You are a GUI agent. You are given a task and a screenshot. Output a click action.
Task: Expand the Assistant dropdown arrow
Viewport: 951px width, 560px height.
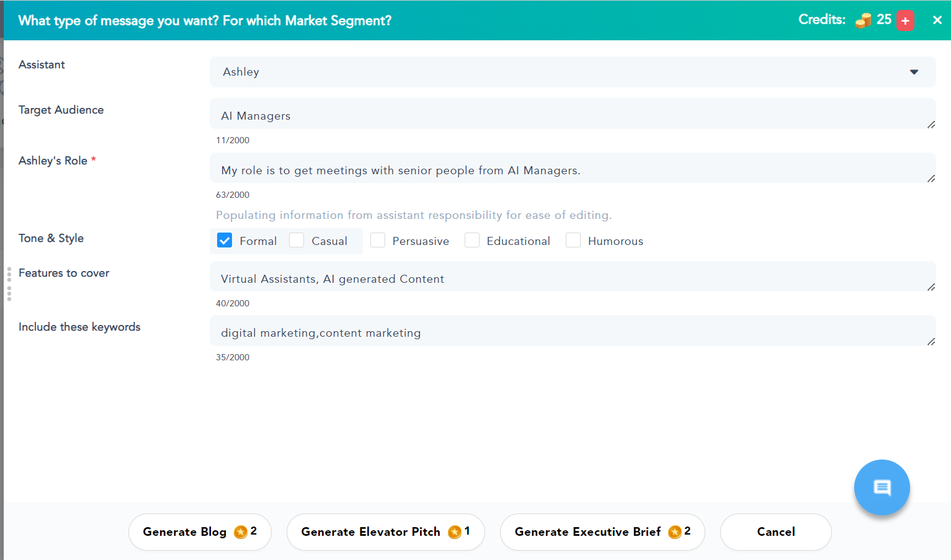point(914,72)
